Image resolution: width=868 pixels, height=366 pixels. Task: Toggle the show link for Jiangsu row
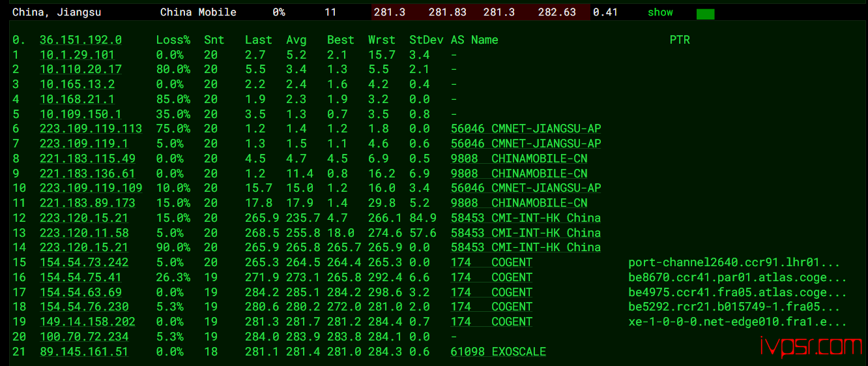tap(660, 12)
